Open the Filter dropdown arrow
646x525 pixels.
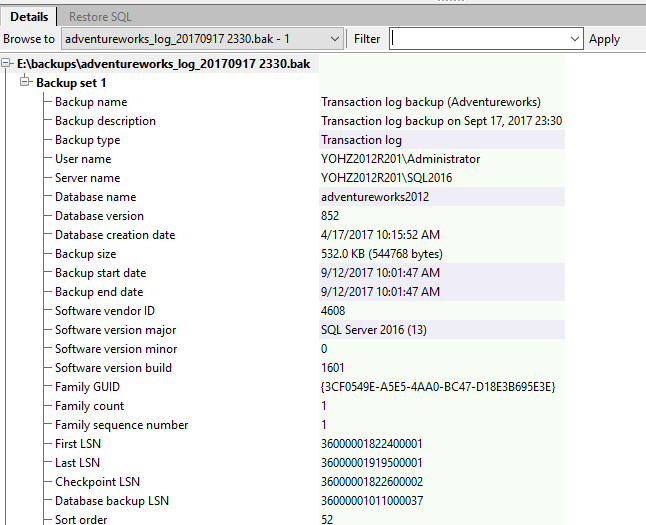[574, 39]
